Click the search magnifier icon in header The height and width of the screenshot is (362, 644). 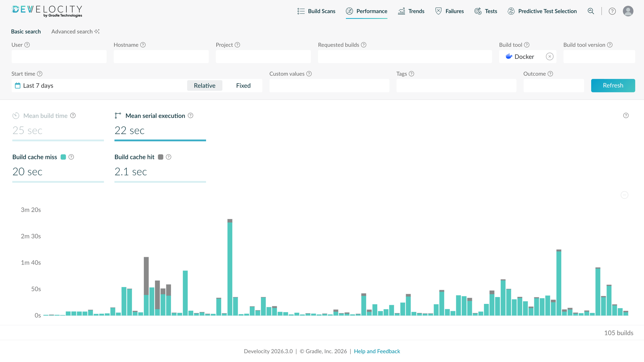[591, 11]
